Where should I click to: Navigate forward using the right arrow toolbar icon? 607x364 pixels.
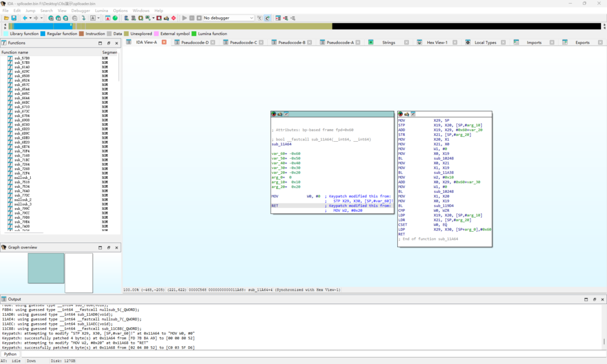pyautogui.click(x=36, y=18)
